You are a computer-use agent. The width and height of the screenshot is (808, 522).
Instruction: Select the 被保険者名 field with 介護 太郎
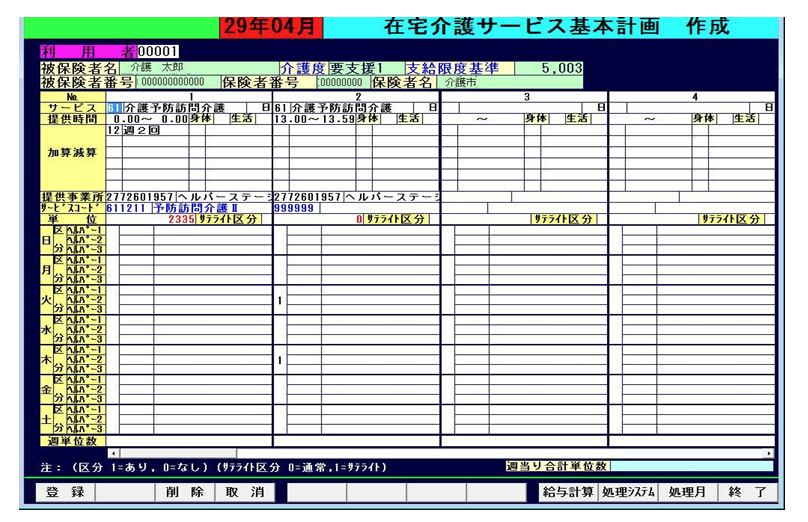point(198,68)
